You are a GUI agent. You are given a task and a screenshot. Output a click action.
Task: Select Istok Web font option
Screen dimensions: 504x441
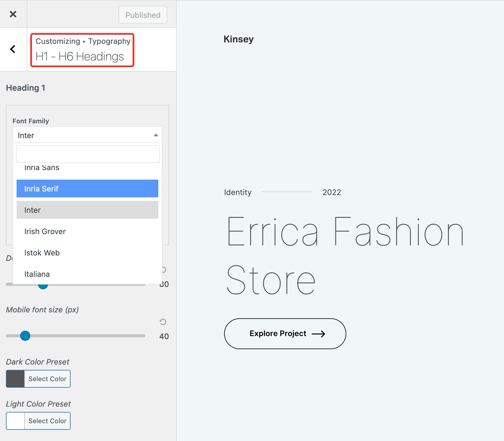87,253
